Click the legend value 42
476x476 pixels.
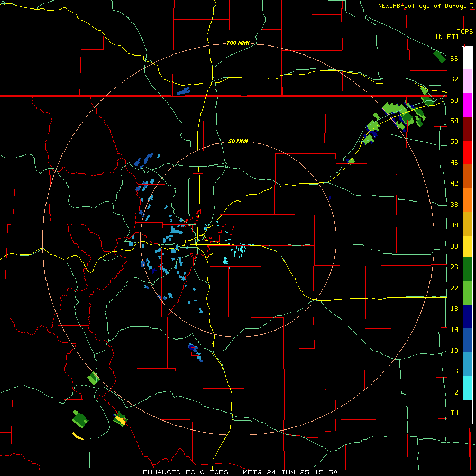[x=454, y=184]
